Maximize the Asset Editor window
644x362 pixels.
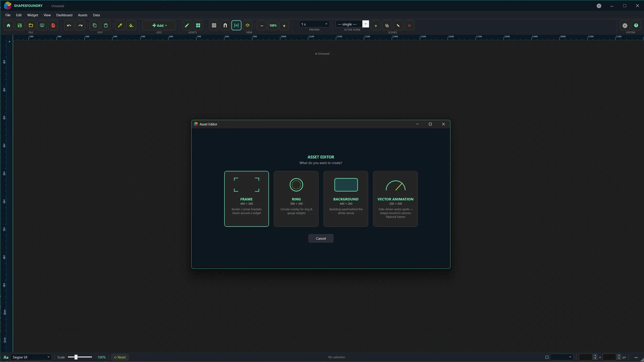click(x=430, y=124)
